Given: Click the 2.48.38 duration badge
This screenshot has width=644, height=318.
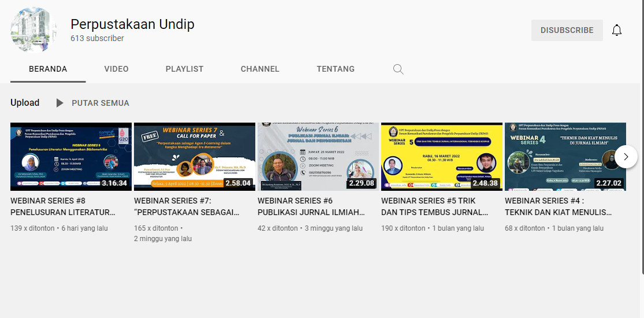Looking at the screenshot, I should (486, 183).
